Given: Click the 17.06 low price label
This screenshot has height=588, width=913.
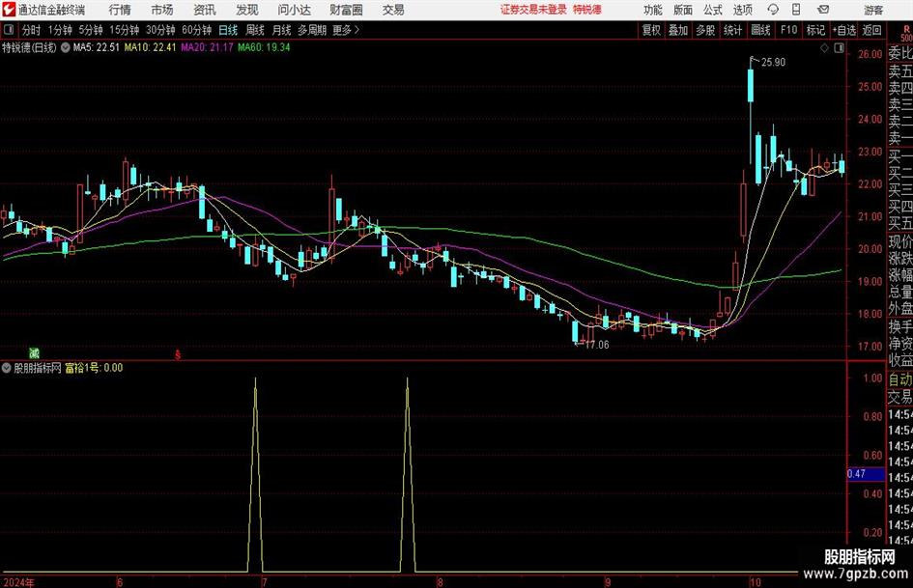Looking at the screenshot, I should pos(597,345).
